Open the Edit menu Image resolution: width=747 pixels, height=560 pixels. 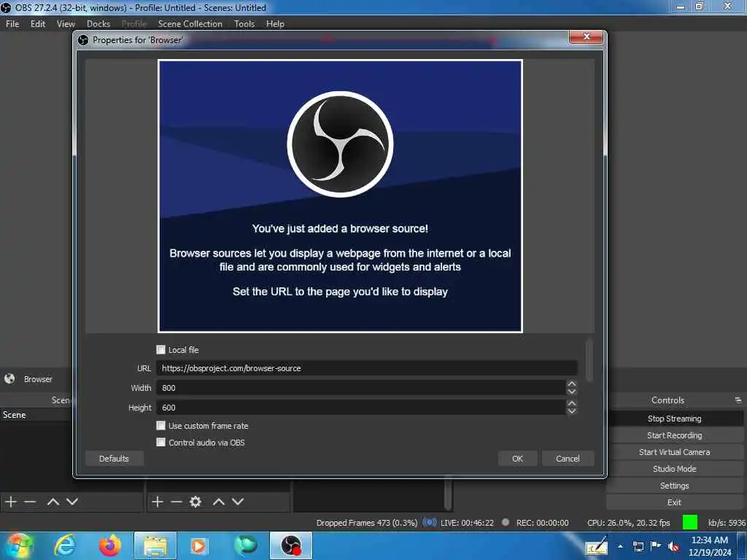38,24
